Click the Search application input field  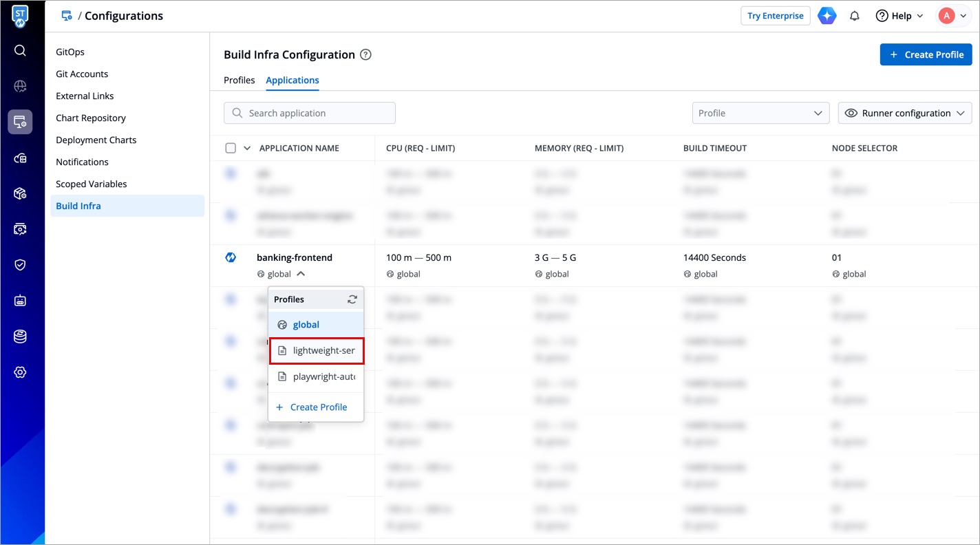[x=310, y=113]
